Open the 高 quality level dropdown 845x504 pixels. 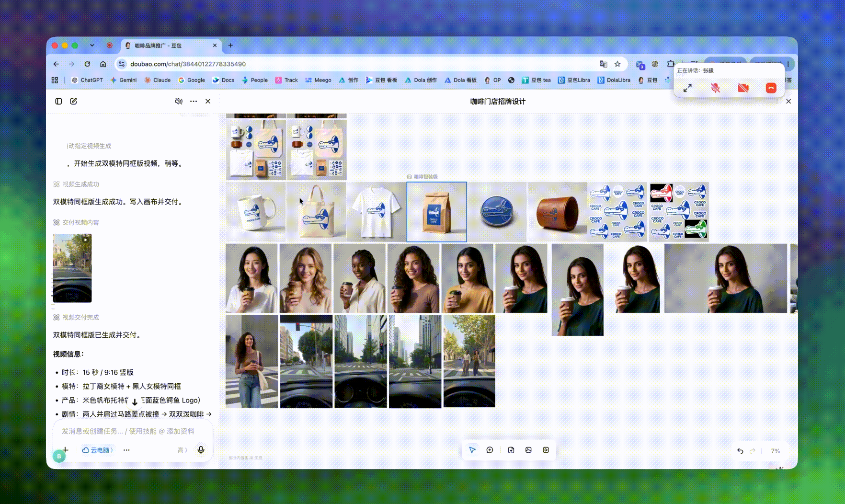click(183, 450)
